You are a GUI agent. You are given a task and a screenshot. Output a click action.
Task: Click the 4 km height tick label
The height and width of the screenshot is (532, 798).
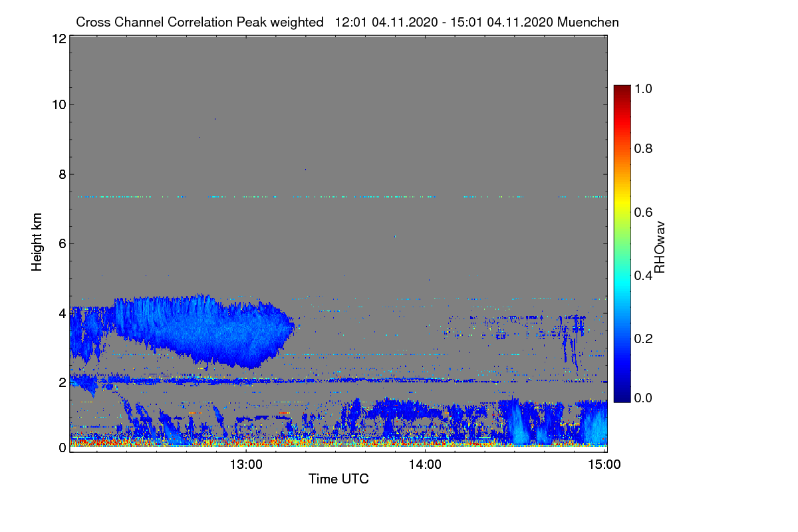[62, 313]
